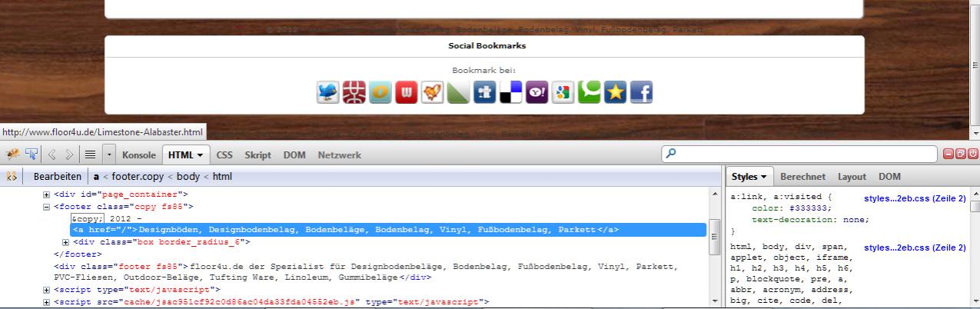Share via the Twitter bird bookmark icon

pyautogui.click(x=328, y=93)
